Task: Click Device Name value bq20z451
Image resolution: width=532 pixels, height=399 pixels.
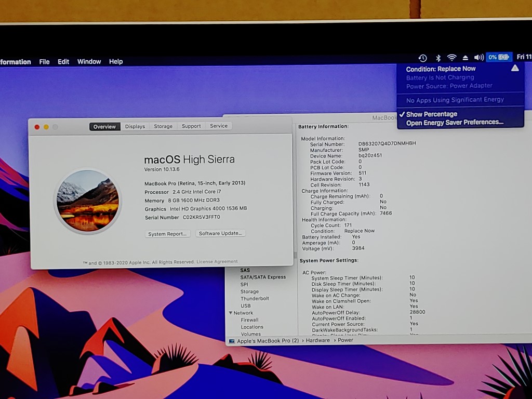Action: click(370, 155)
